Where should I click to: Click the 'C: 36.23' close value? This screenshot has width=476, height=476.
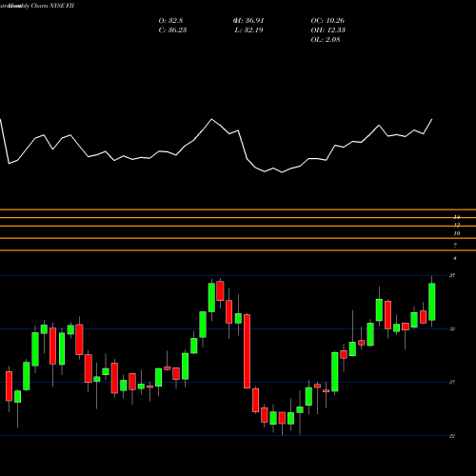click(172, 30)
